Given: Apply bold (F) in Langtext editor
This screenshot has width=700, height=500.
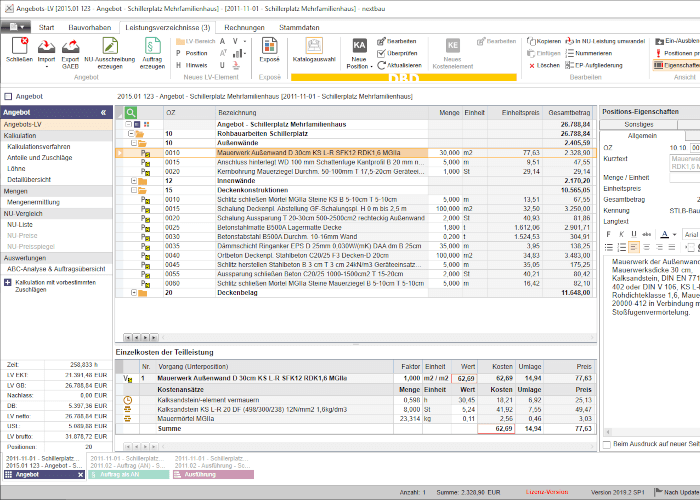Looking at the screenshot, I should click(608, 234).
